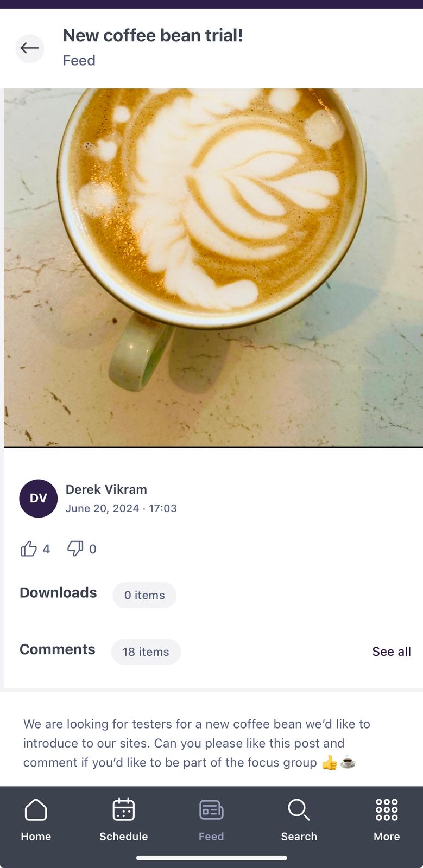The height and width of the screenshot is (868, 423).
Task: Tap the DV author avatar
Action: [39, 499]
